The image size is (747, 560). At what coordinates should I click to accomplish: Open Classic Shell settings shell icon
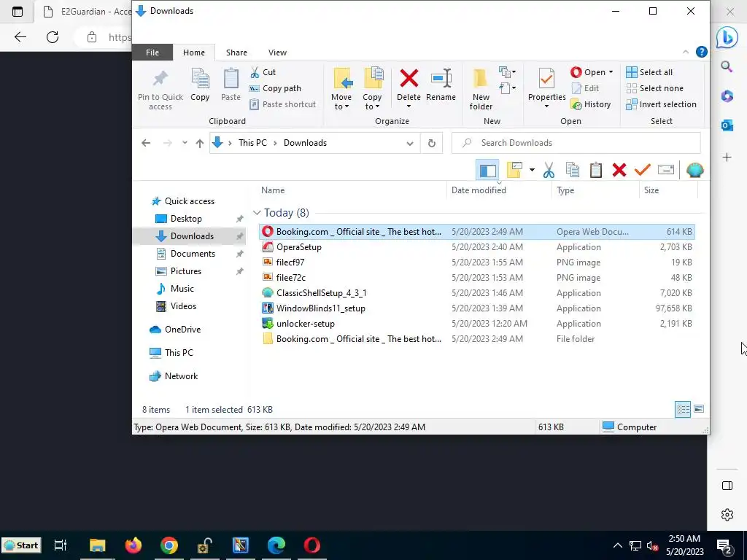click(694, 170)
